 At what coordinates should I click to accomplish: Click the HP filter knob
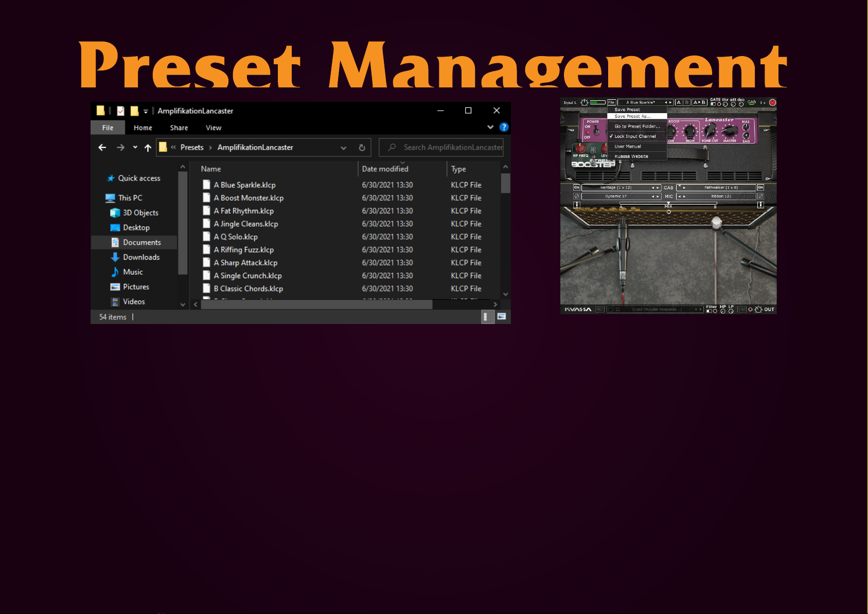(723, 311)
